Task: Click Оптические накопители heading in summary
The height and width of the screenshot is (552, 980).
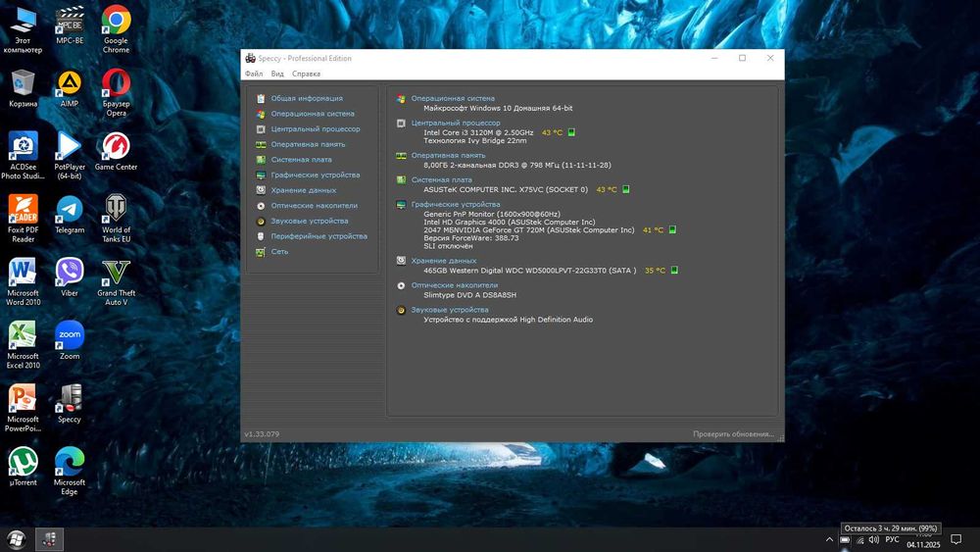Action: [455, 285]
